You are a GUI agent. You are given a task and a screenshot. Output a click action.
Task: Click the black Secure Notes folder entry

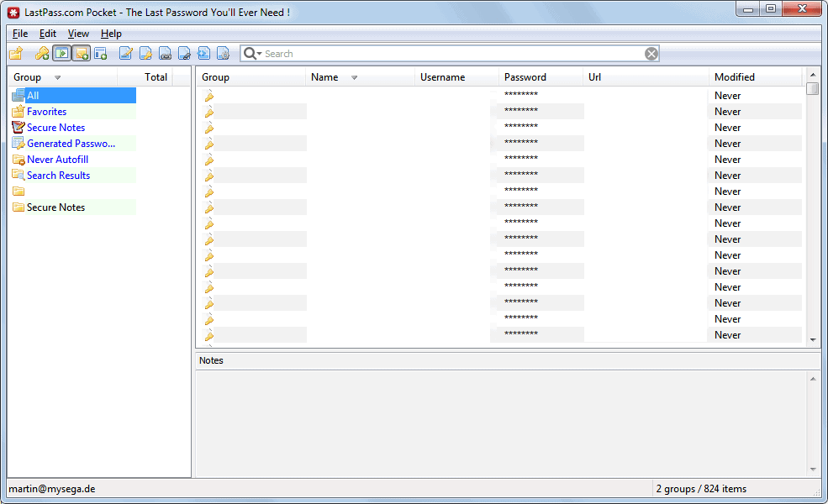73,207
